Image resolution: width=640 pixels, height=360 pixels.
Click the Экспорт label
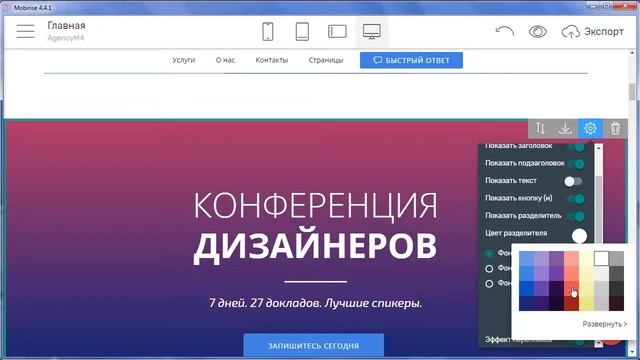pos(604,31)
